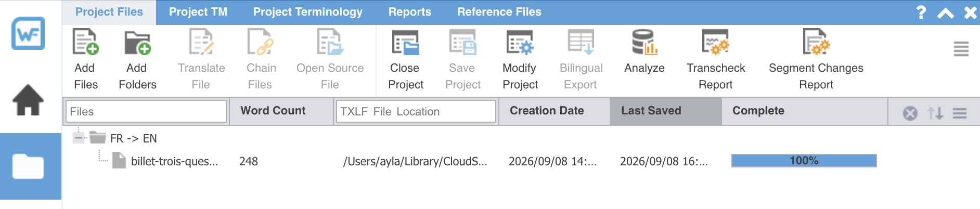Click the 100% completion progress bar
The height and width of the screenshot is (209, 980).
point(804,161)
